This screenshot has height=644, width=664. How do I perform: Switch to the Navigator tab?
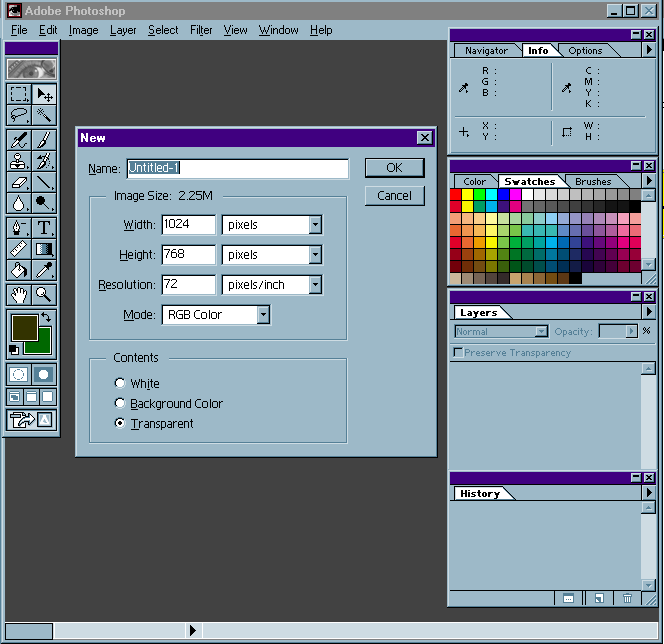486,50
